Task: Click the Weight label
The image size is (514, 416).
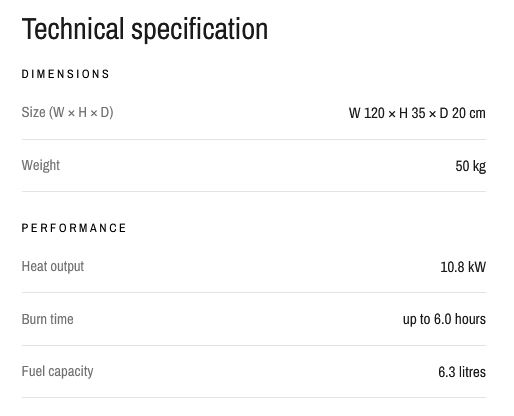Action: point(41,165)
